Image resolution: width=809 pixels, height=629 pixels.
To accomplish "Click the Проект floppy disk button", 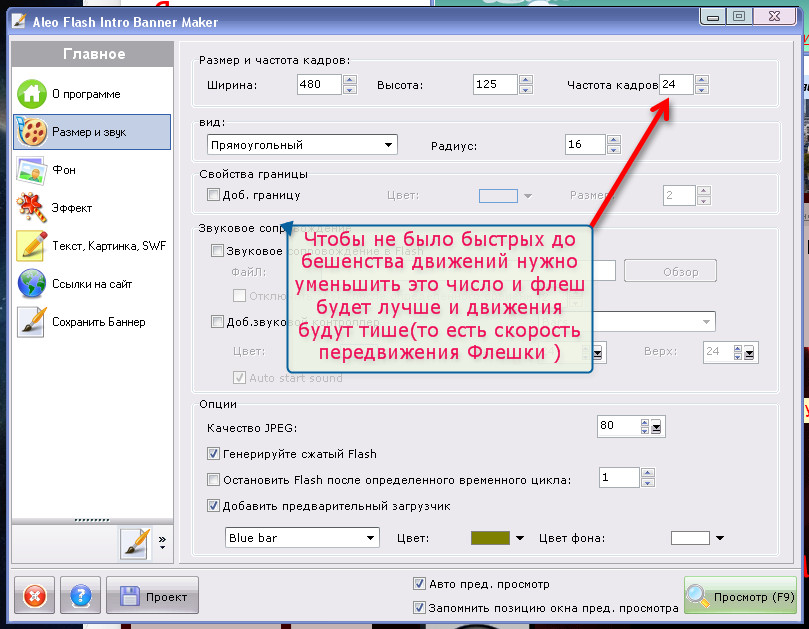I will (x=152, y=596).
